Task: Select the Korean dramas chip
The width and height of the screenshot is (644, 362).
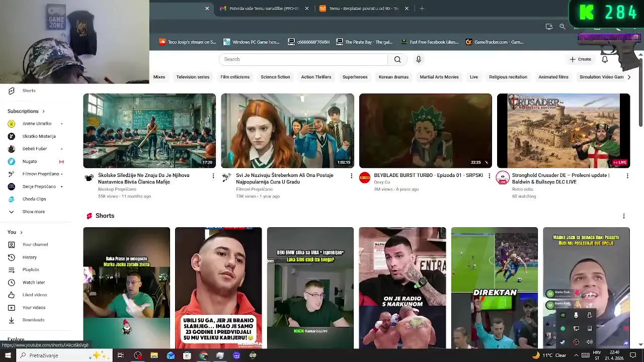Action: 393,77
